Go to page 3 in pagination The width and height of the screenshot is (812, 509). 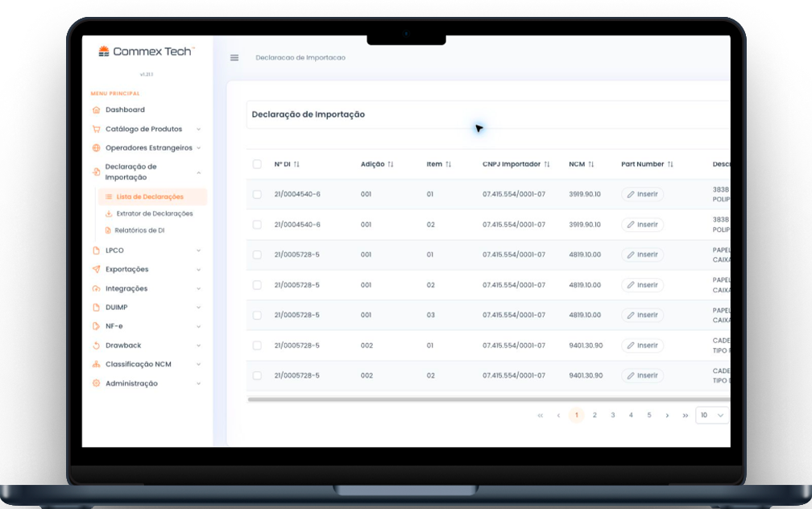[x=612, y=416]
